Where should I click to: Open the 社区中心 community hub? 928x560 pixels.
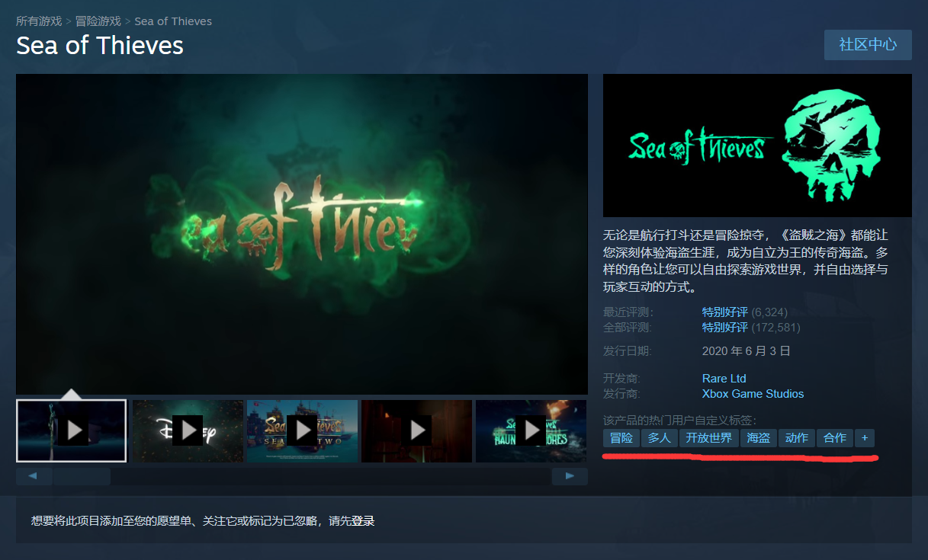pos(868,45)
